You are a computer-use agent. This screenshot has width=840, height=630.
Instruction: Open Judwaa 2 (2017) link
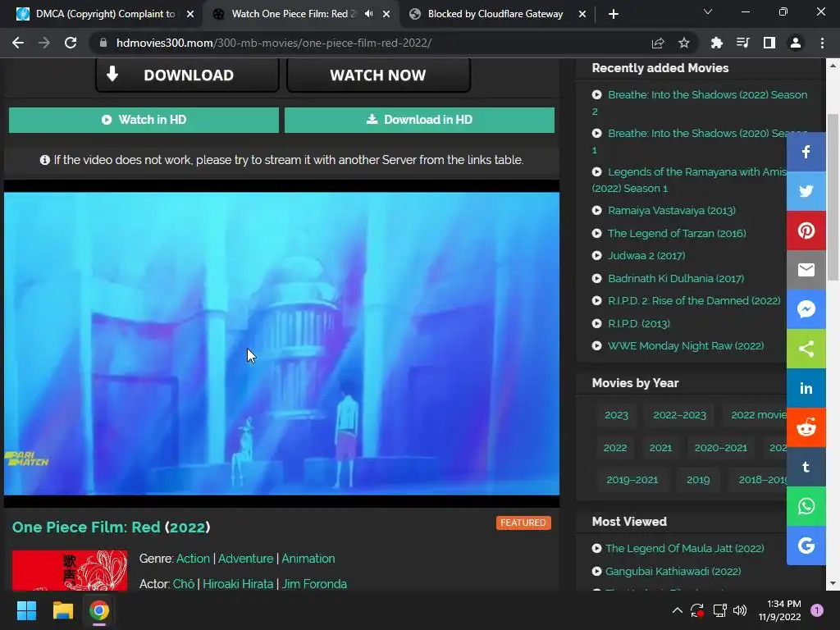click(x=646, y=256)
